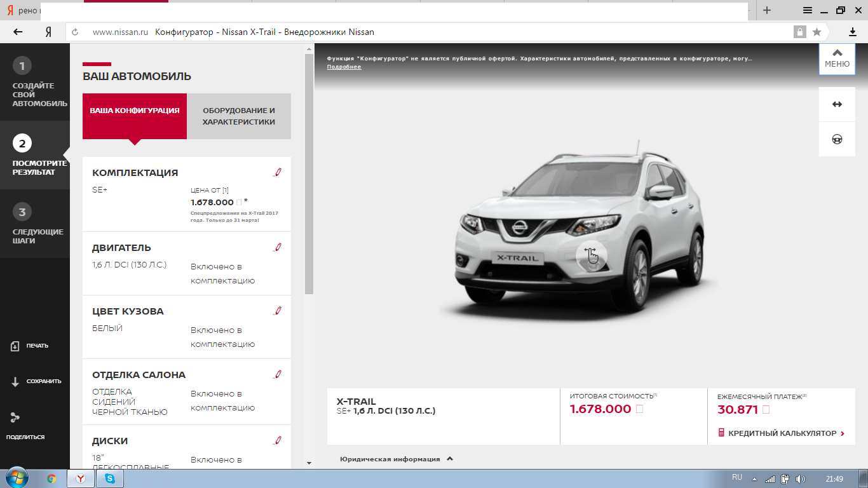Go back with the browser arrow

(18, 32)
